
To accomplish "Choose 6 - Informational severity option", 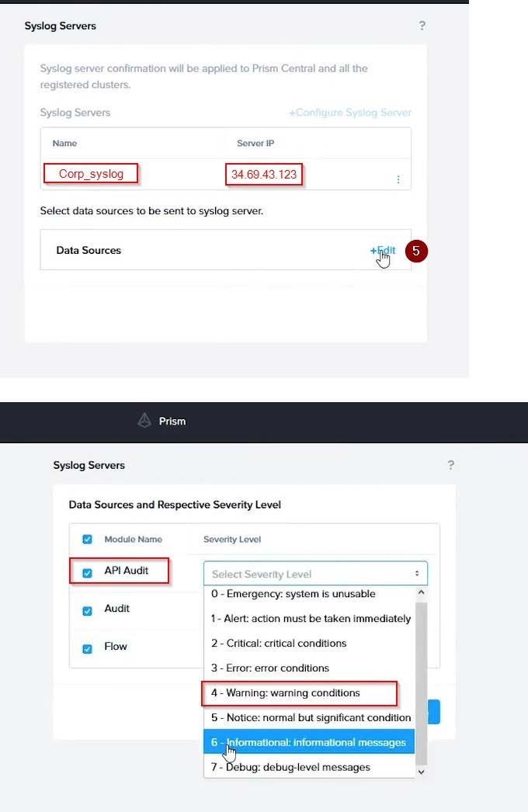I will (308, 742).
